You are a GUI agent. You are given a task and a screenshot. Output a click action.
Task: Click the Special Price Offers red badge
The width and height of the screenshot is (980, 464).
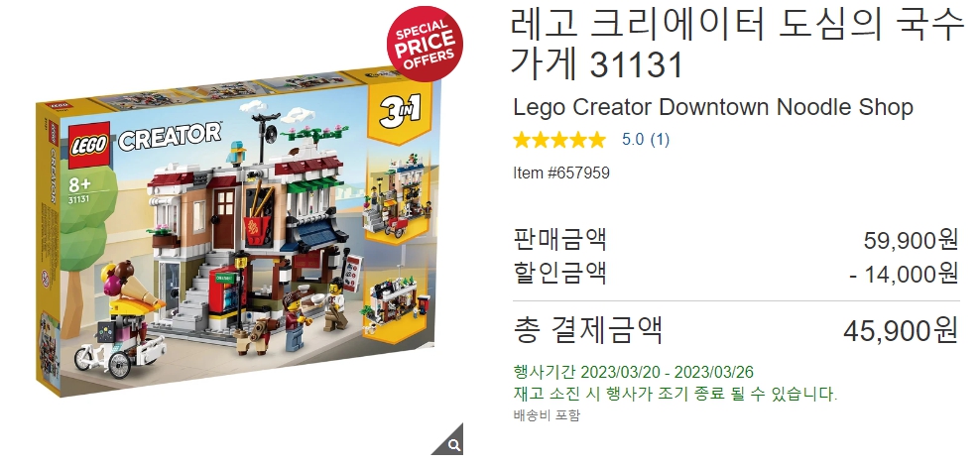[425, 43]
